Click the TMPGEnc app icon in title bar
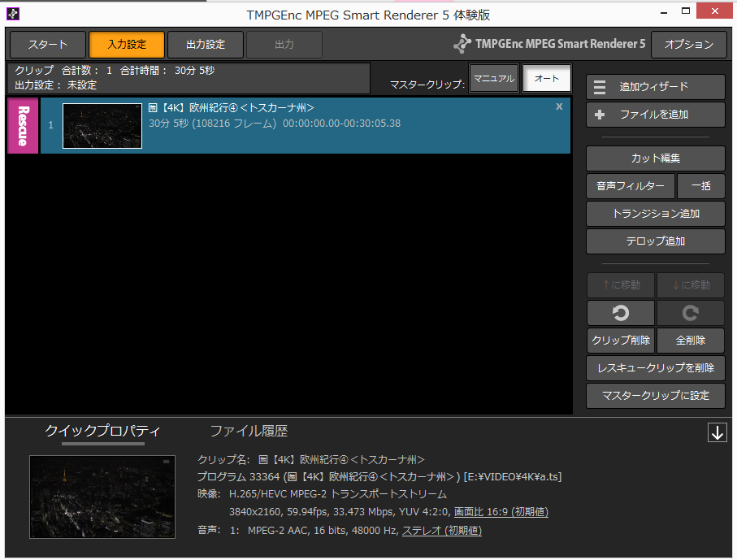This screenshot has width=737, height=560. tap(13, 14)
